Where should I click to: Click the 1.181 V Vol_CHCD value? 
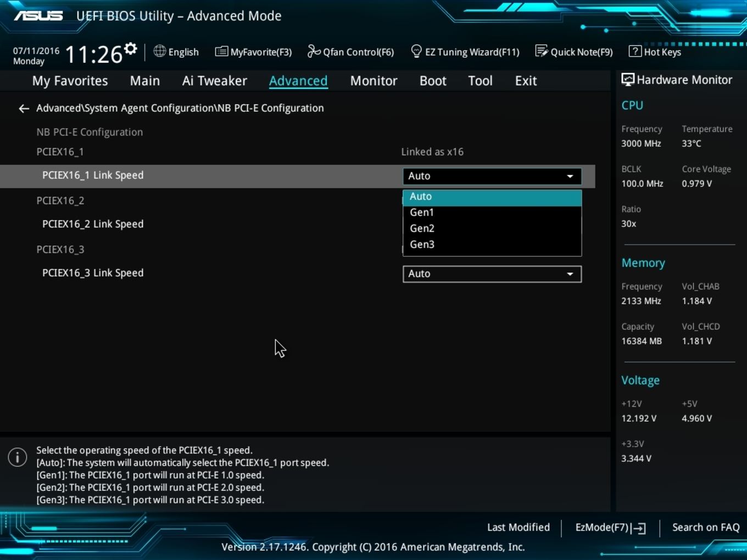696,341
